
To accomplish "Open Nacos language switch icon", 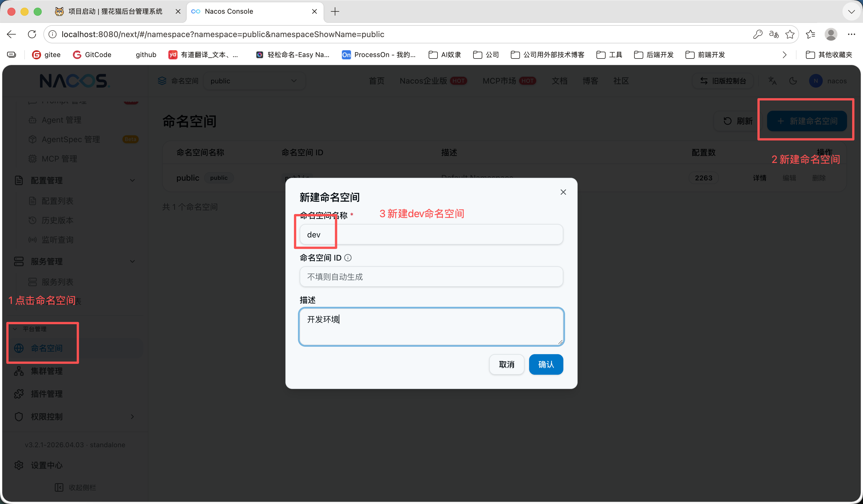I will pos(772,81).
